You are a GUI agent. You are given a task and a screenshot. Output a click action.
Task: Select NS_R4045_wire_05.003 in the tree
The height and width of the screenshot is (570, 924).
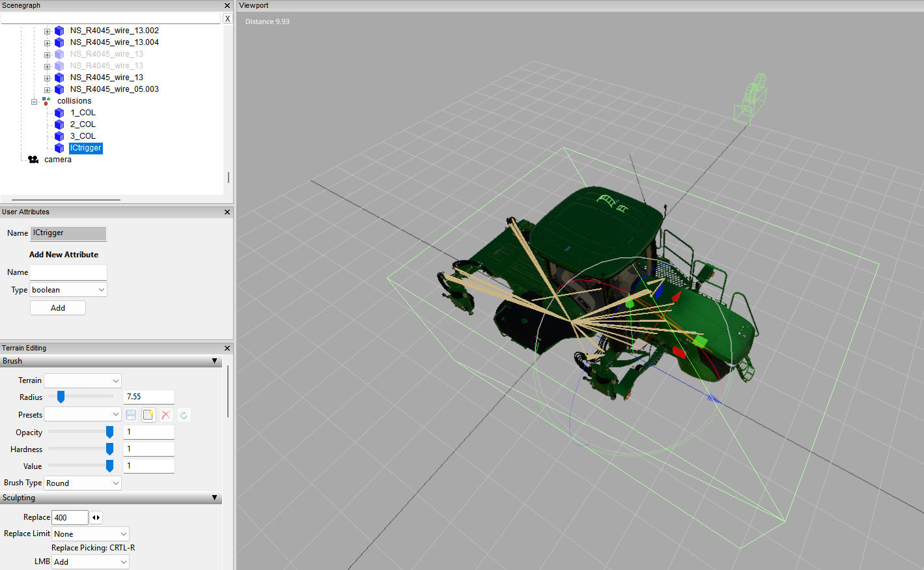pos(115,89)
